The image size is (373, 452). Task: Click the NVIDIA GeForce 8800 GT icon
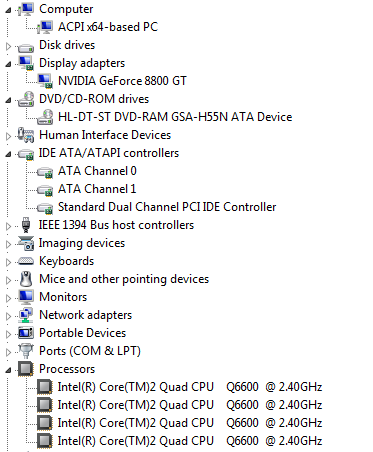tap(45, 81)
